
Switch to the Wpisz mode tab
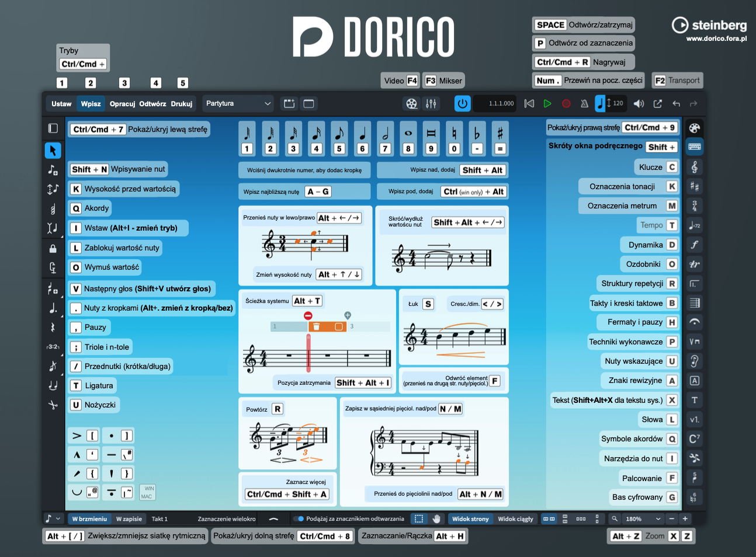[x=91, y=104]
